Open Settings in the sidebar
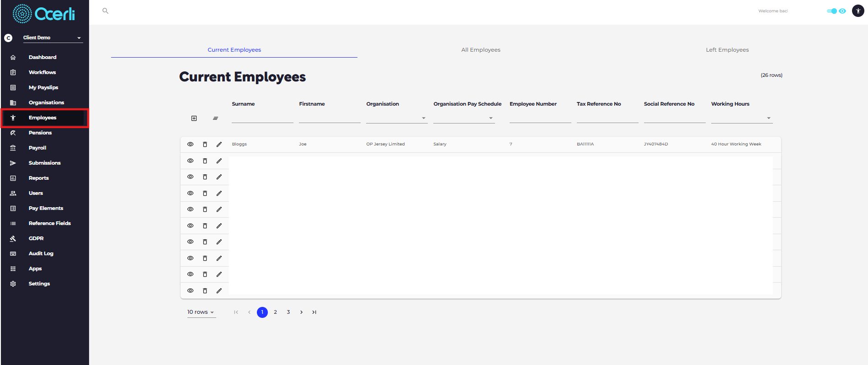 39,284
